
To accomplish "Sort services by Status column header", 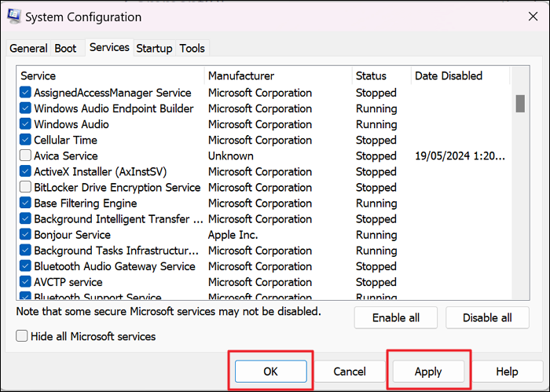I will 380,76.
